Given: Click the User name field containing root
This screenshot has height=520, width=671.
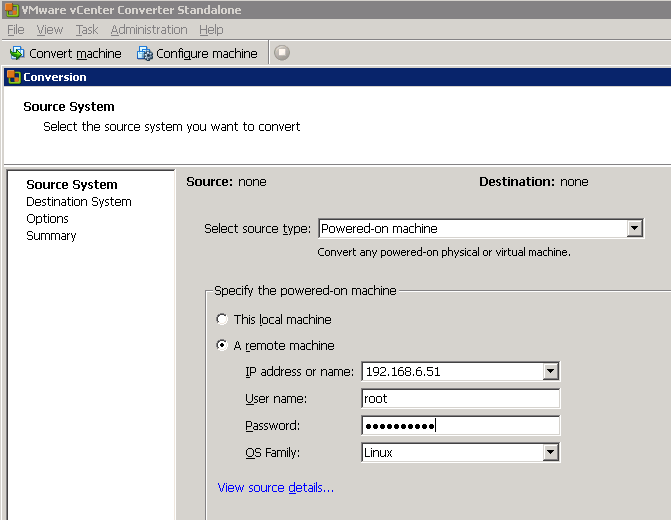Looking at the screenshot, I should click(460, 398).
